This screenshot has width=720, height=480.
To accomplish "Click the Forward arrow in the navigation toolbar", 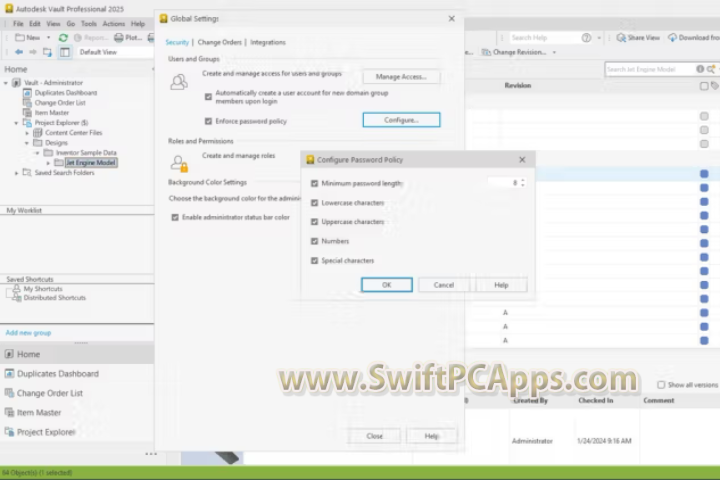I will pyautogui.click(x=33, y=52).
